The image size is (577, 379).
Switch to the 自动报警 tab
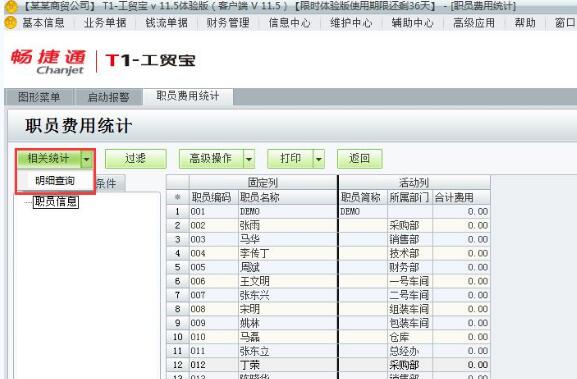click(x=109, y=97)
